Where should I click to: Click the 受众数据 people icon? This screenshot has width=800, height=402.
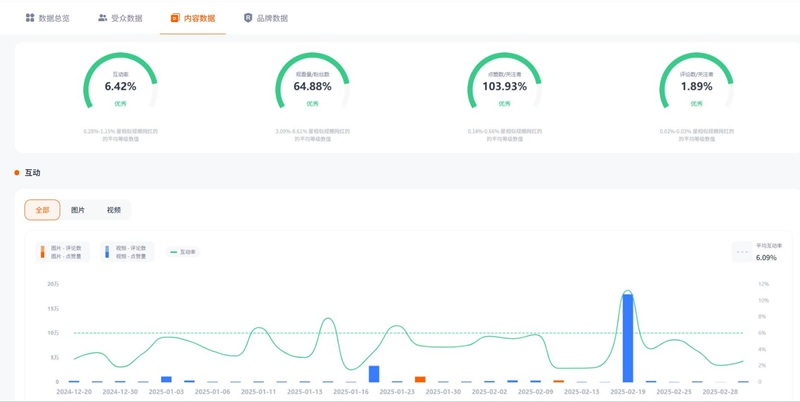tap(102, 18)
